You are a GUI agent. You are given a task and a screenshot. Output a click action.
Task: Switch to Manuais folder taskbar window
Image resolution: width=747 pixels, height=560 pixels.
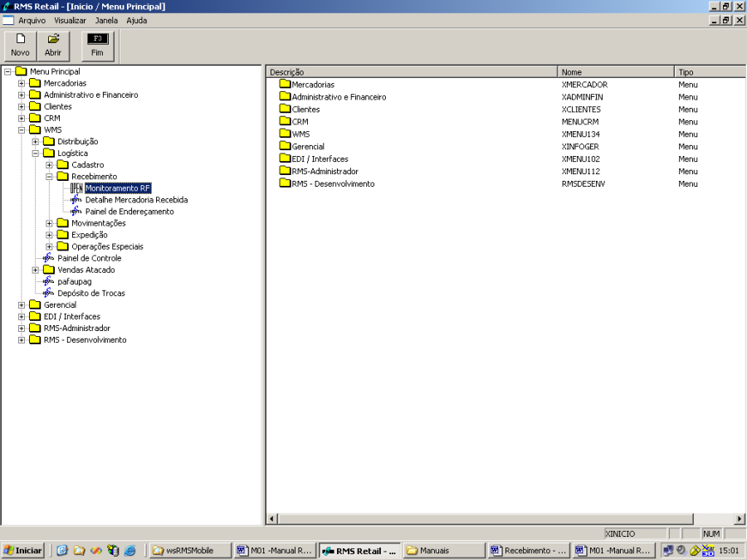click(445, 551)
